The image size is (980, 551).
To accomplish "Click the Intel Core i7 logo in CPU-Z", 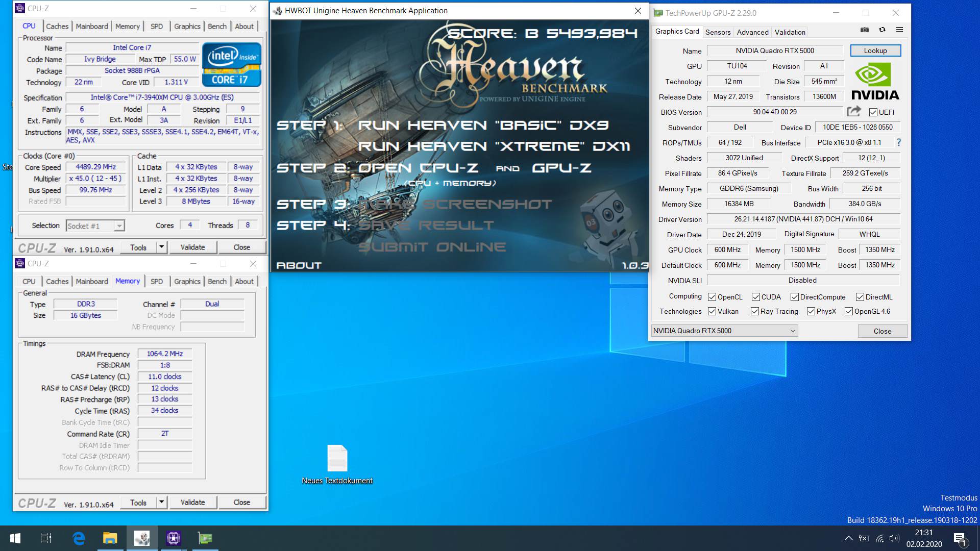I will tap(232, 64).
